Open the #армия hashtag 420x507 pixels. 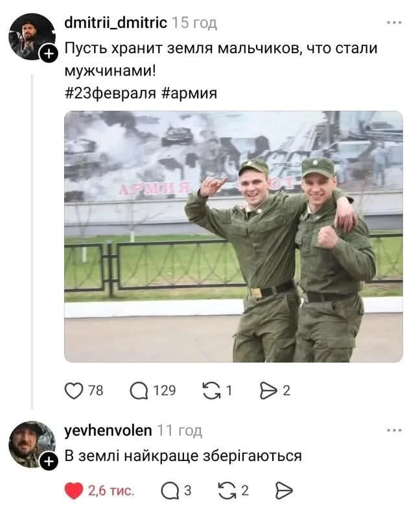[x=189, y=93]
